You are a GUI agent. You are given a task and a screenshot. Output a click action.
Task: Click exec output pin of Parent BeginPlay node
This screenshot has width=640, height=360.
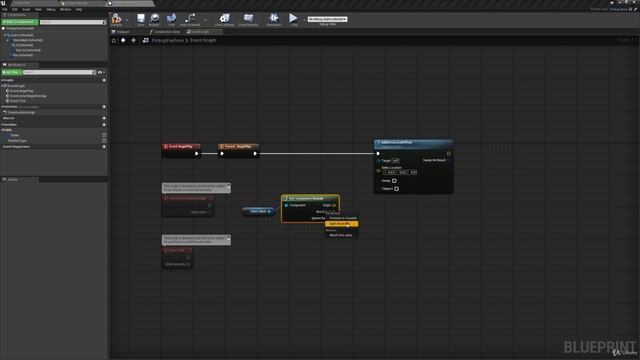(x=255, y=153)
